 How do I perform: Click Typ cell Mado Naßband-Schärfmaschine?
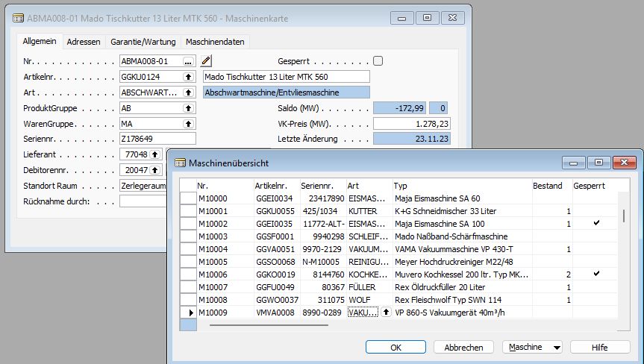463,236
